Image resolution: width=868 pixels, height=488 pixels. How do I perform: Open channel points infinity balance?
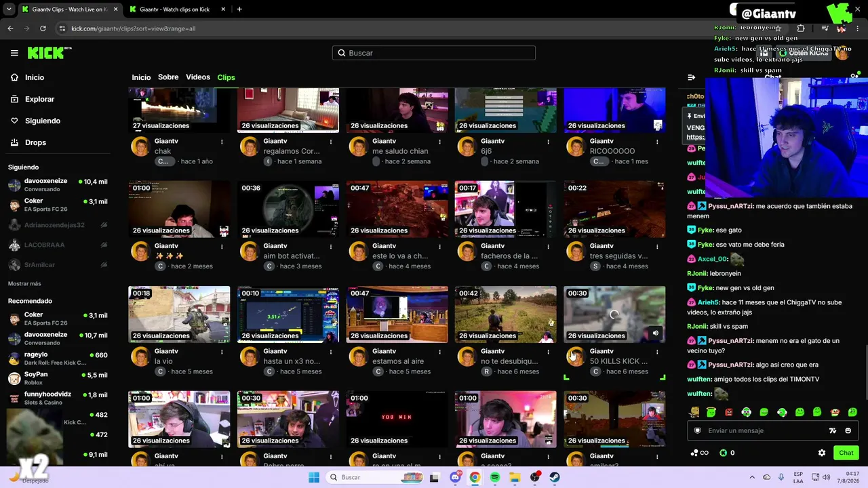click(699, 453)
